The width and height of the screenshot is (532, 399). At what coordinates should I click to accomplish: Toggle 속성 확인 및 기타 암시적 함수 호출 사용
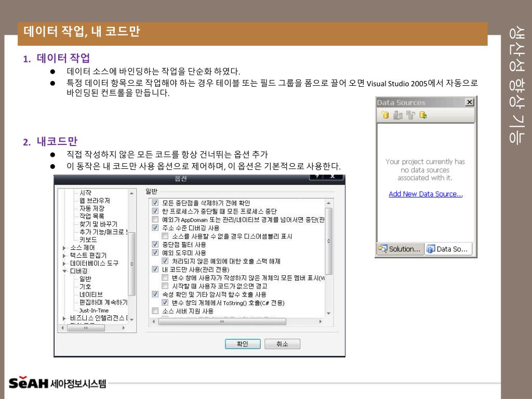155,294
